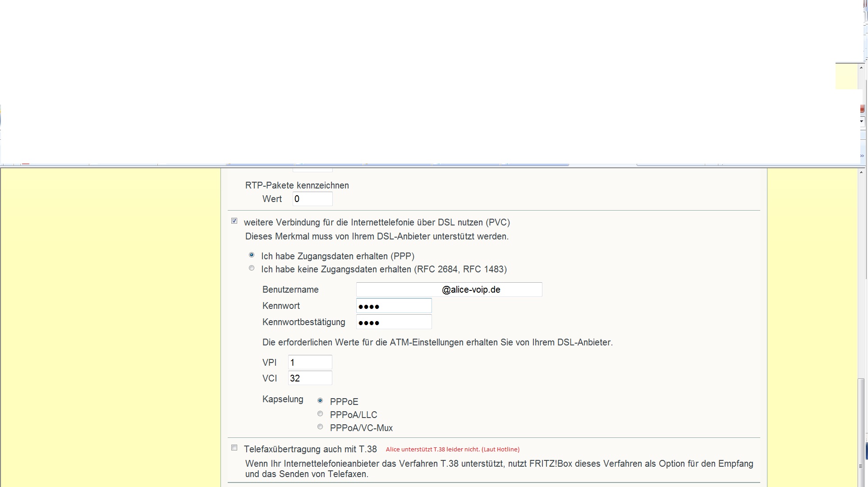Select Ich habe Zugangsdaten erhalten (PPP)
The height and width of the screenshot is (487, 868).
252,255
